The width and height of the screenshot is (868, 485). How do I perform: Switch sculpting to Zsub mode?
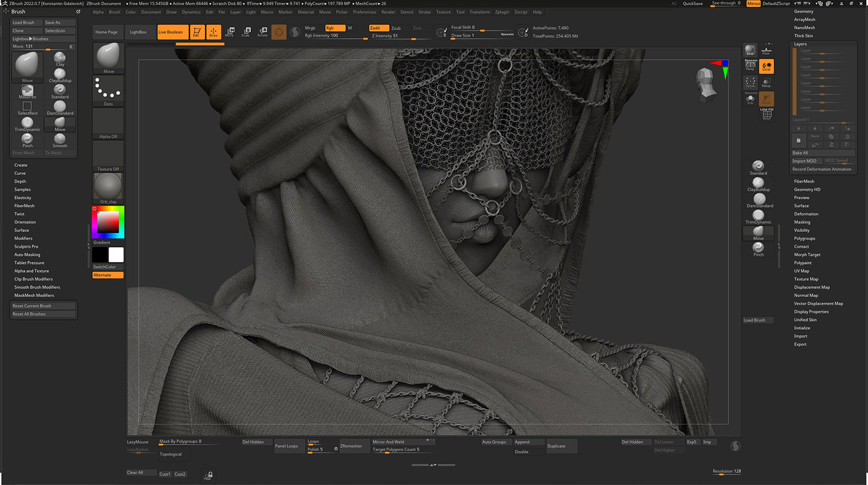[x=396, y=28]
